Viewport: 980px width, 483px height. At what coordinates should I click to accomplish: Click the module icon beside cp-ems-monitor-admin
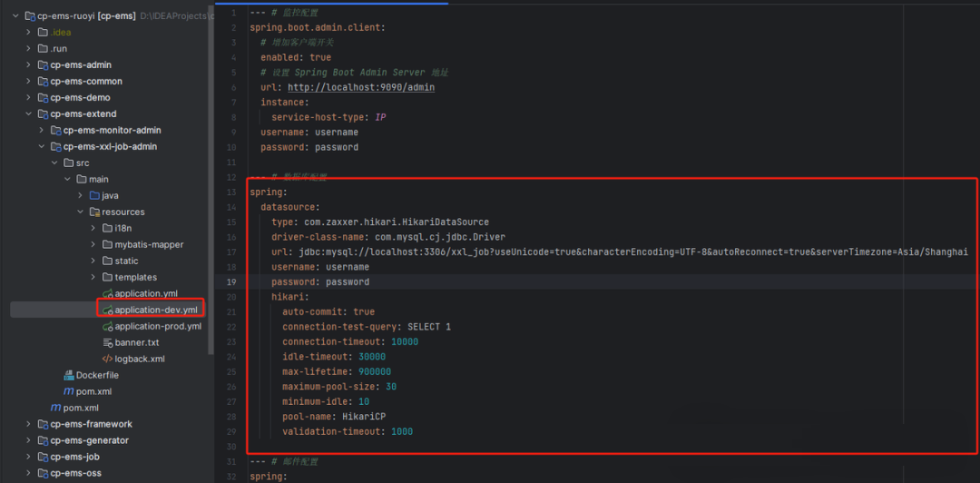pyautogui.click(x=55, y=131)
